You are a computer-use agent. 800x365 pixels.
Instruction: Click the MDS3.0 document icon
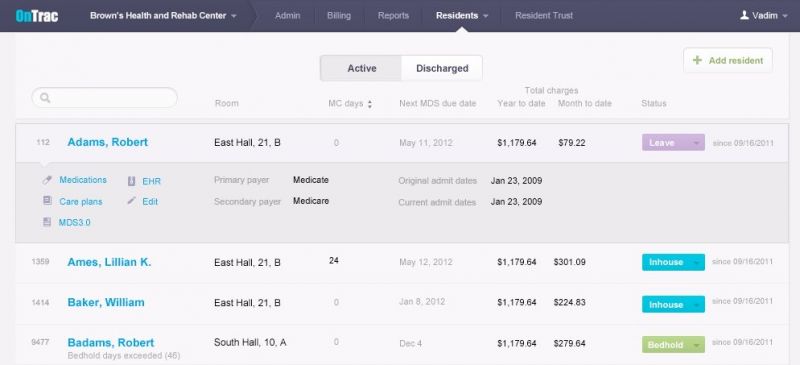pos(47,222)
